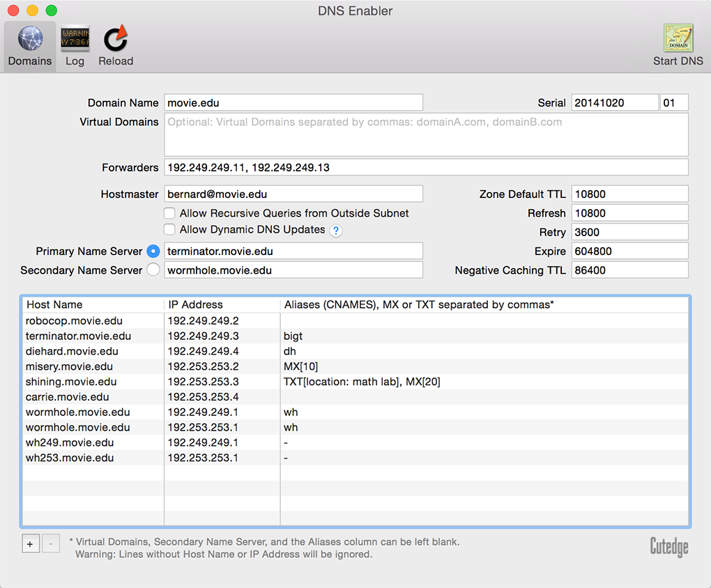Select the Primary Name Server radio button

[153, 251]
